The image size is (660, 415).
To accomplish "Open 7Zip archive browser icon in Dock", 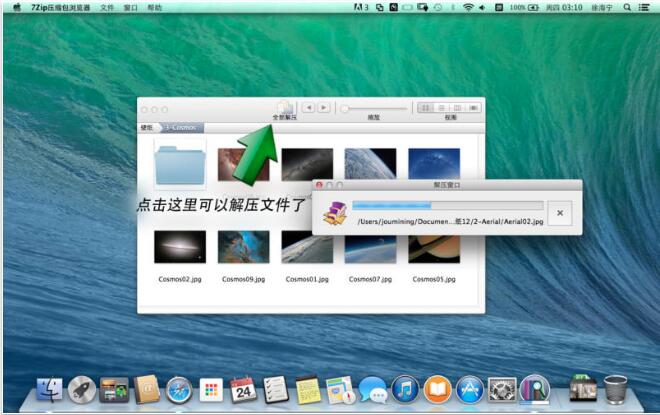I will pos(535,389).
